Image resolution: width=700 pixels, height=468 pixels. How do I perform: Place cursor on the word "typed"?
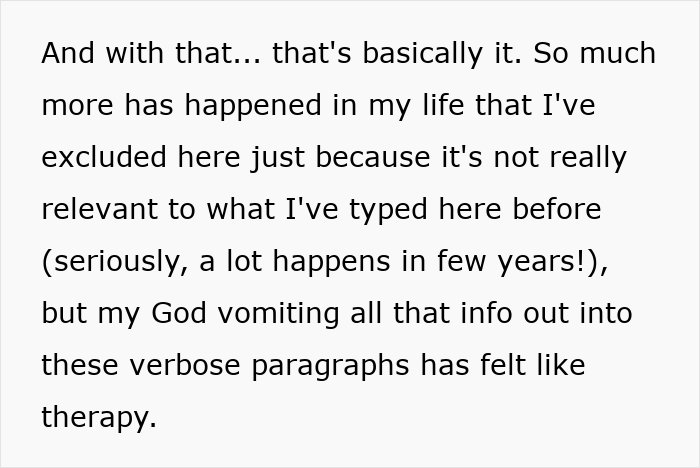(x=391, y=209)
